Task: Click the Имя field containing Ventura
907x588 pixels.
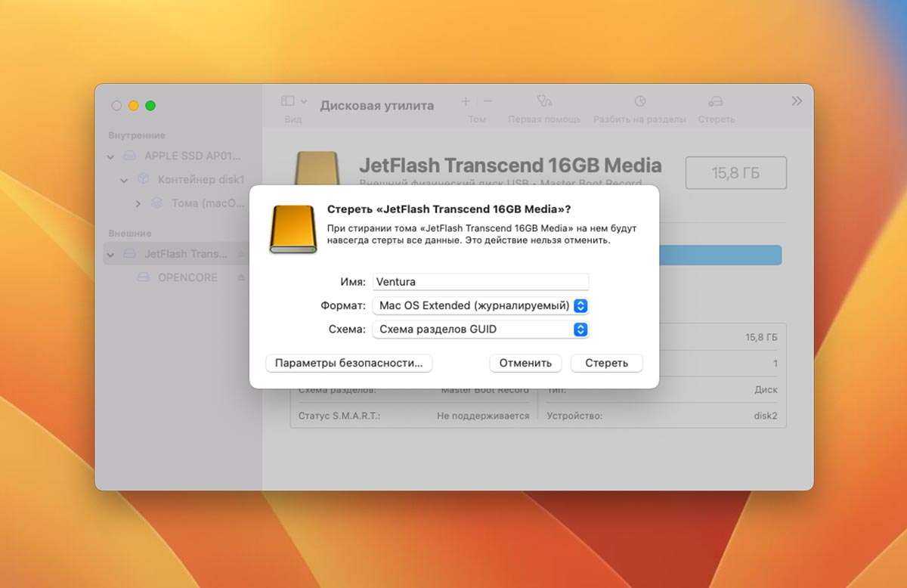Action: click(x=481, y=282)
